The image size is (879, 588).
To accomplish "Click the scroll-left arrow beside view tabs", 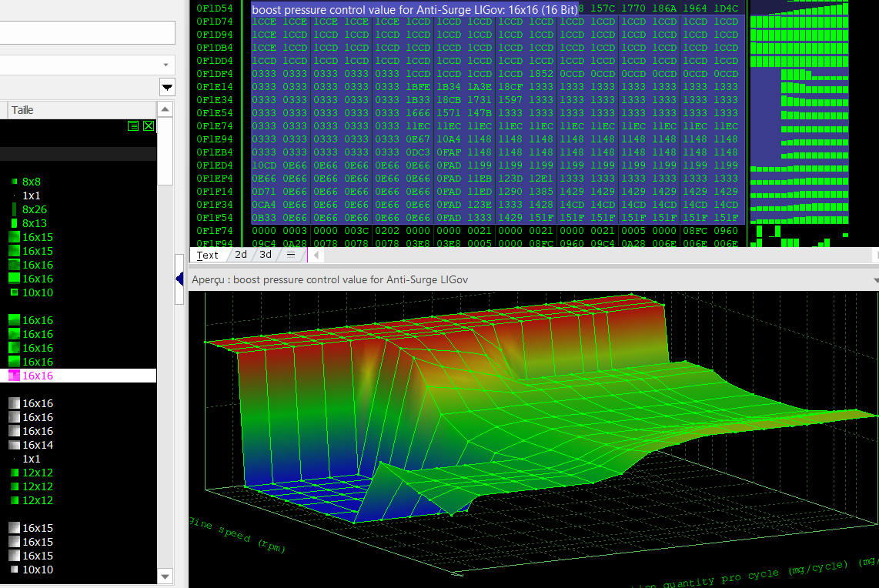I will point(315,255).
